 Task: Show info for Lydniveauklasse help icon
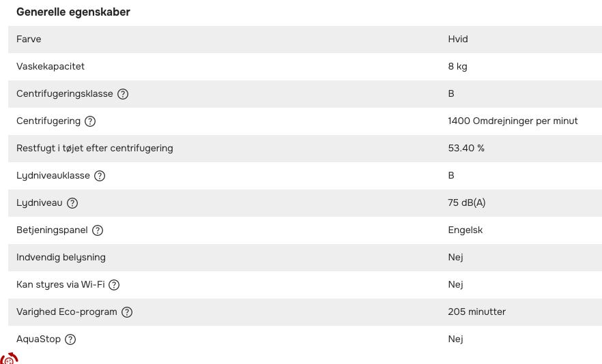(x=100, y=176)
